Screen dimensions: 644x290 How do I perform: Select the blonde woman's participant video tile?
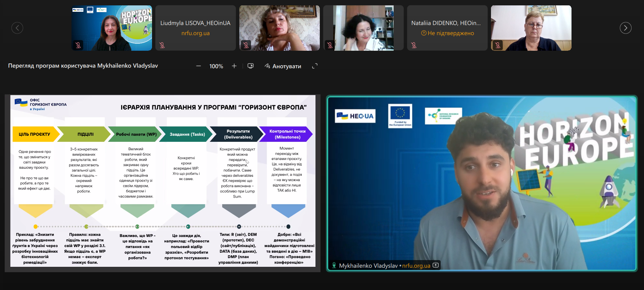click(x=280, y=28)
